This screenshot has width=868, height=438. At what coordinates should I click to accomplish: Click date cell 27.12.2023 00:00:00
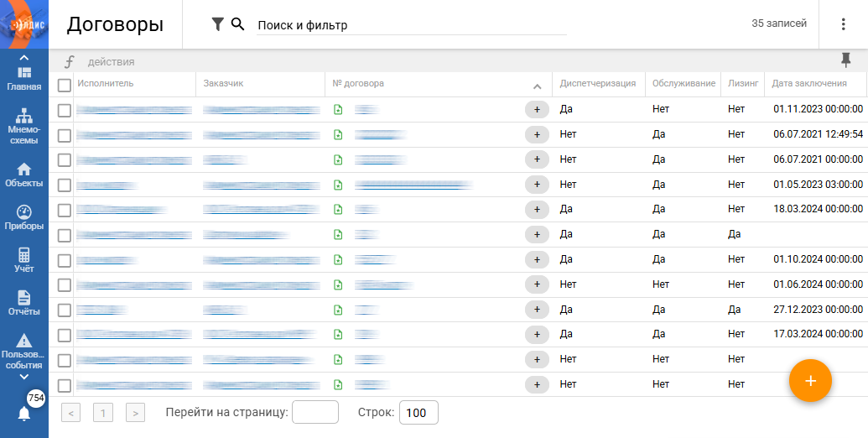tap(819, 309)
